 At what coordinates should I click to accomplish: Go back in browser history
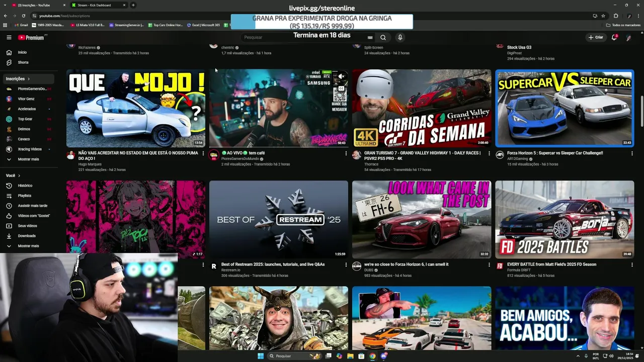coord(6,16)
